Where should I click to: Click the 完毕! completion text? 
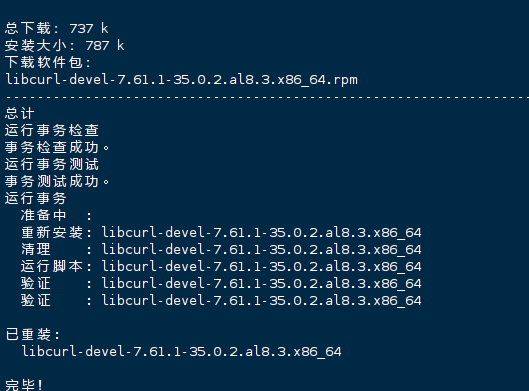(x=24, y=385)
